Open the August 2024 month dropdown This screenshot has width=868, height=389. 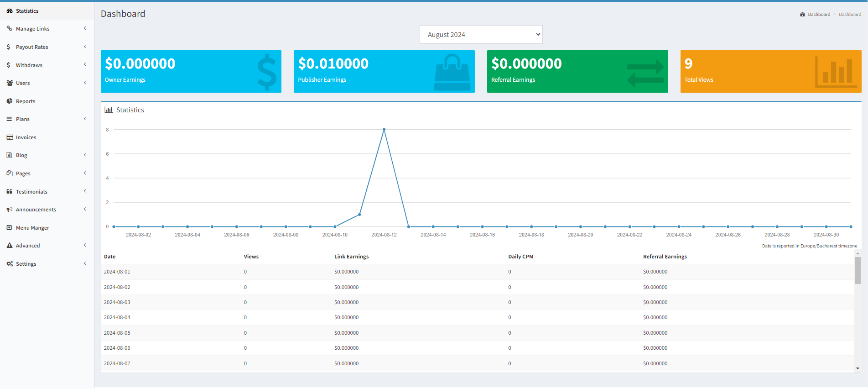[x=481, y=35]
